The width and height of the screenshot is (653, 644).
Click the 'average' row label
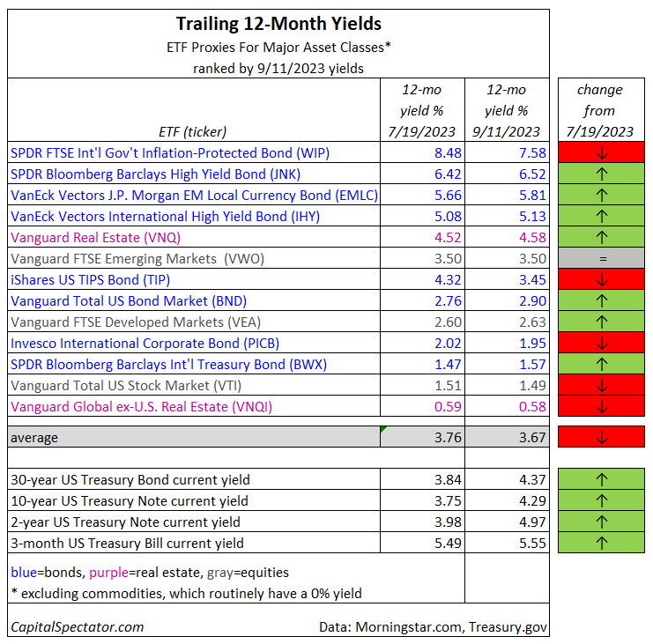click(34, 438)
